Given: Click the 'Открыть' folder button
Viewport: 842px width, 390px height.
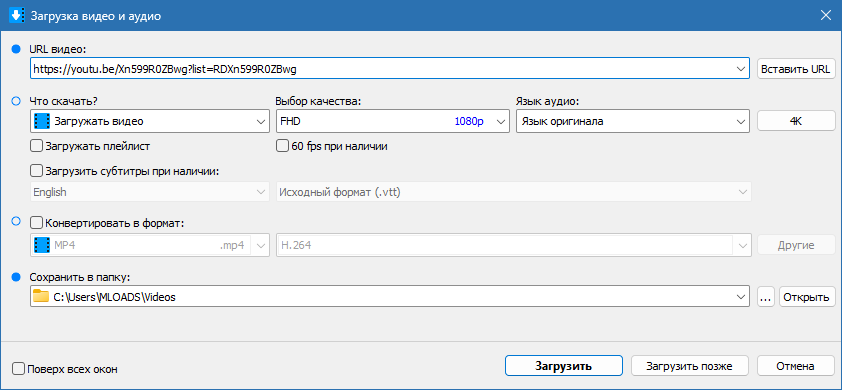Looking at the screenshot, I should [x=807, y=297].
